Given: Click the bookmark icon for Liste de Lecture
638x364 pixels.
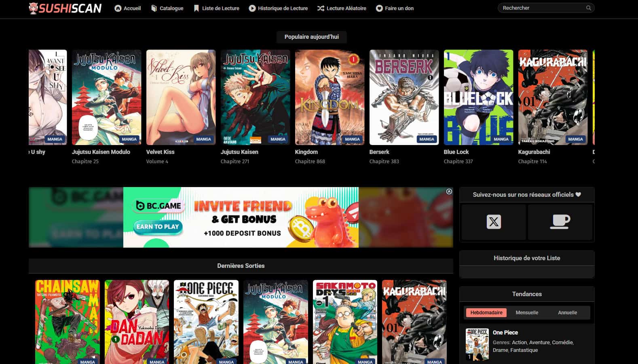Looking at the screenshot, I should click(196, 8).
